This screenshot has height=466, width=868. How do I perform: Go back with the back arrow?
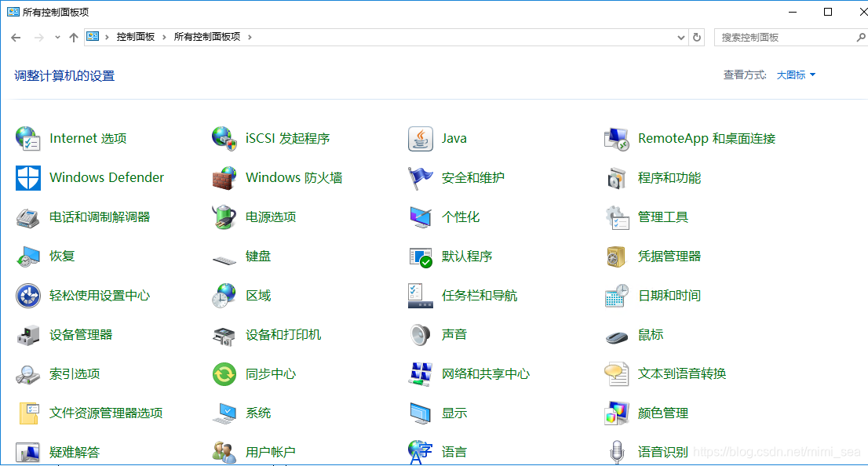click(x=16, y=37)
